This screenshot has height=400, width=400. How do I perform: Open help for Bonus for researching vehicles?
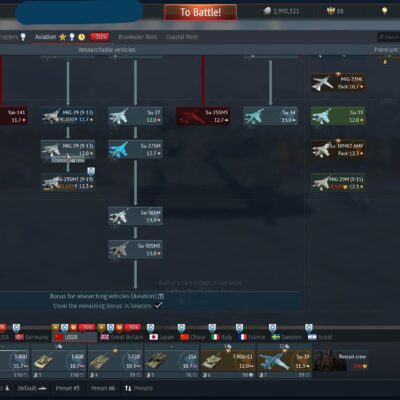[x=161, y=296]
